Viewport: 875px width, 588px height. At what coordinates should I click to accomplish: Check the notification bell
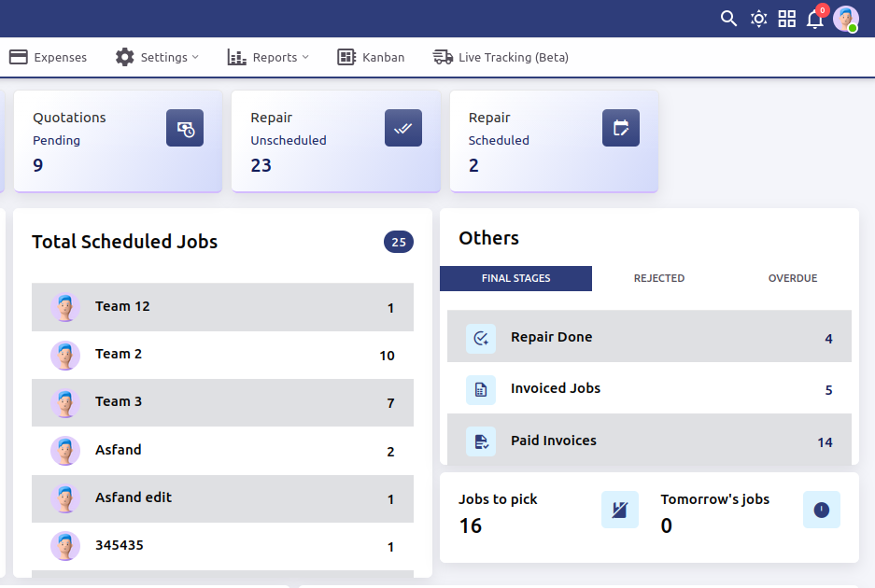[x=814, y=20]
